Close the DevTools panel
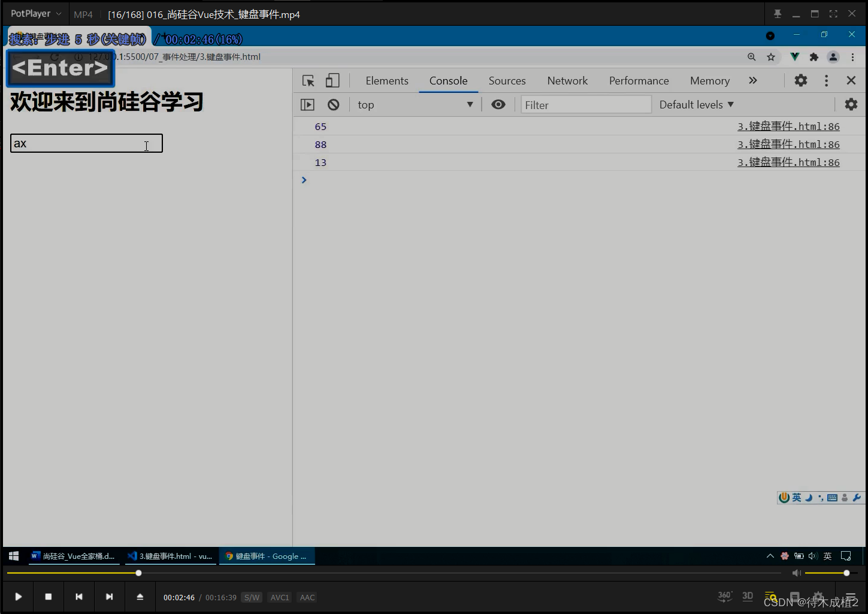The height and width of the screenshot is (614, 868). pyautogui.click(x=851, y=80)
